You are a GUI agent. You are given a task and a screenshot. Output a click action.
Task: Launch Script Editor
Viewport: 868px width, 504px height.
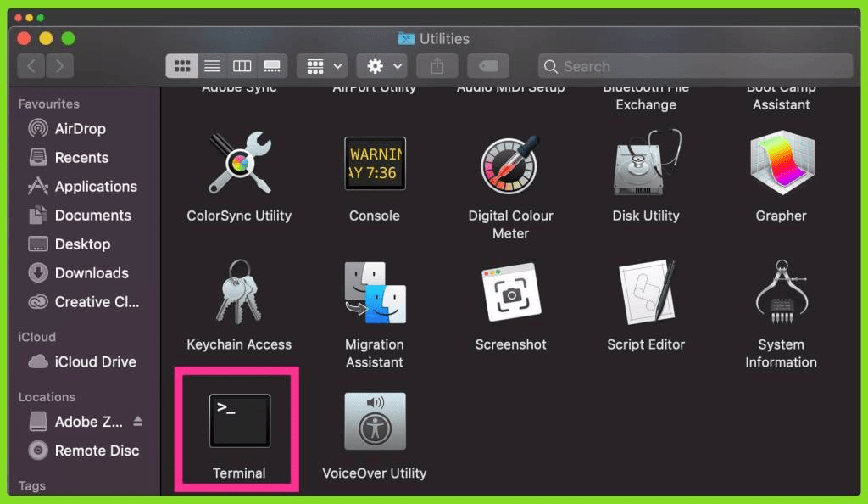point(646,291)
